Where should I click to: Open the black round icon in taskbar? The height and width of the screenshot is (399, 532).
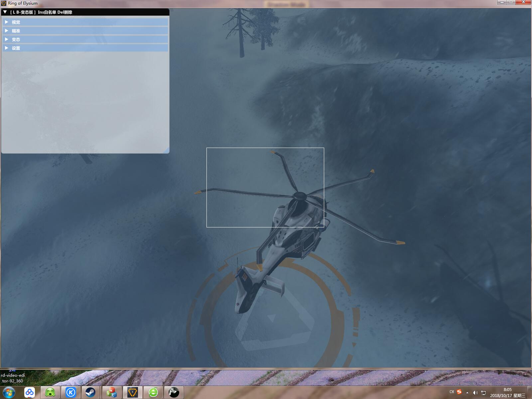tap(174, 393)
